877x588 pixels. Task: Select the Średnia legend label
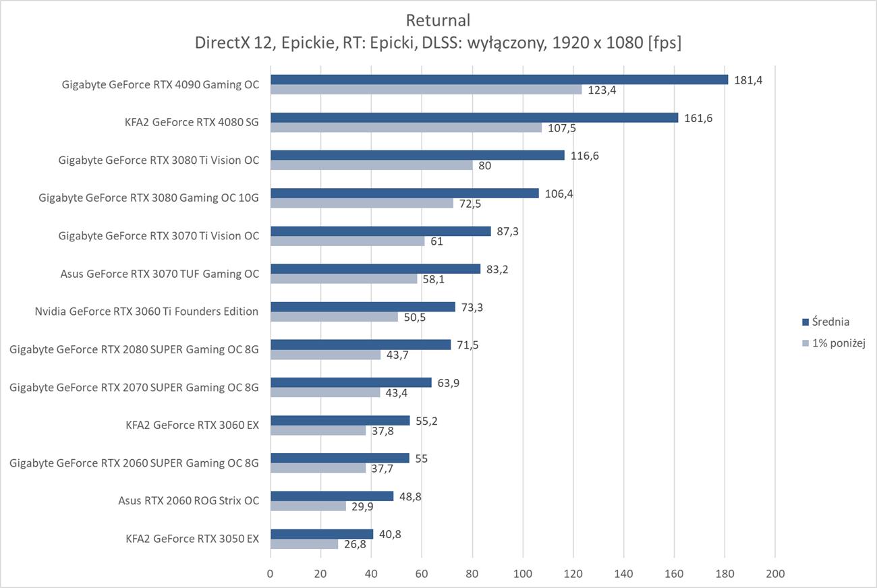pos(830,322)
